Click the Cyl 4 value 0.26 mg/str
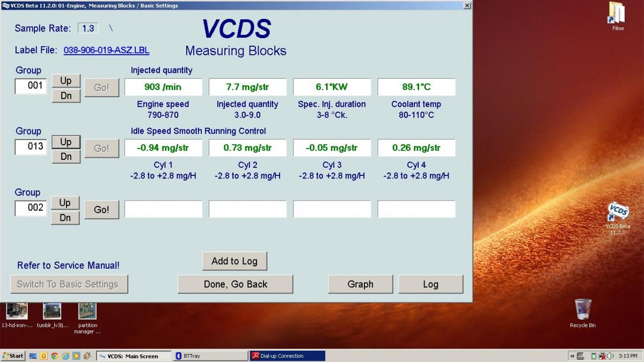Screen dimensions: 644x362 point(416,148)
